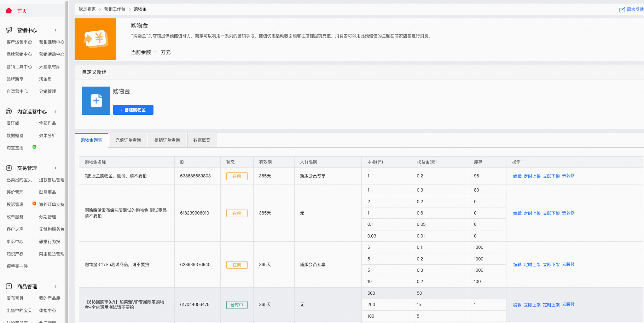Screen dimensions: 644x323
Task: Click the 交易管理 clipboard icon
Action: (9, 168)
